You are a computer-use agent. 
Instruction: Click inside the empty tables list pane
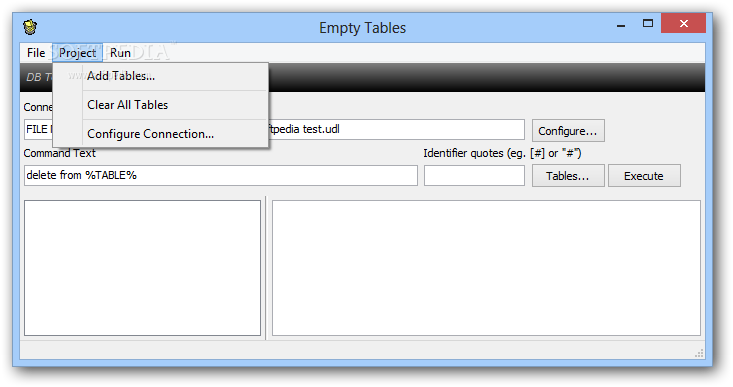tap(143, 268)
